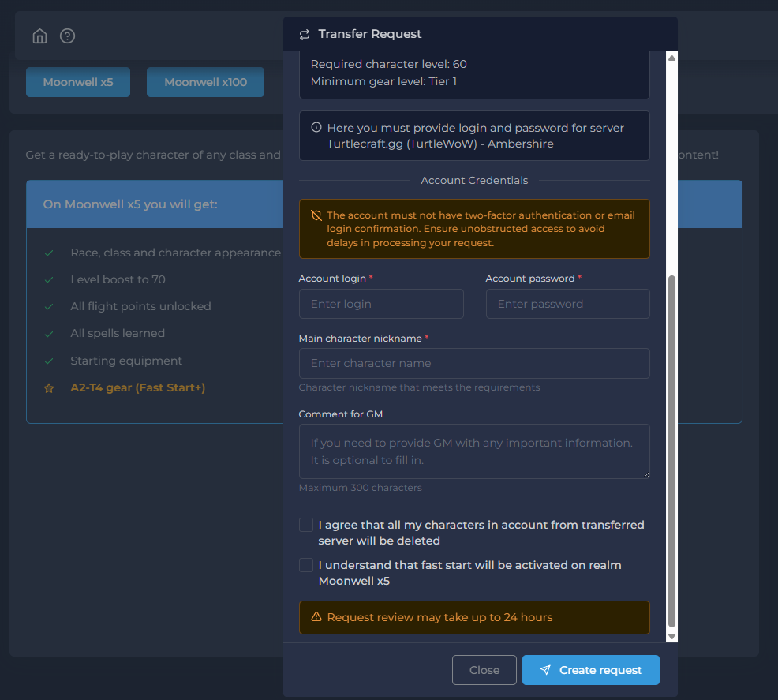Click 'Account login' label
This screenshot has width=778, height=700.
(332, 279)
